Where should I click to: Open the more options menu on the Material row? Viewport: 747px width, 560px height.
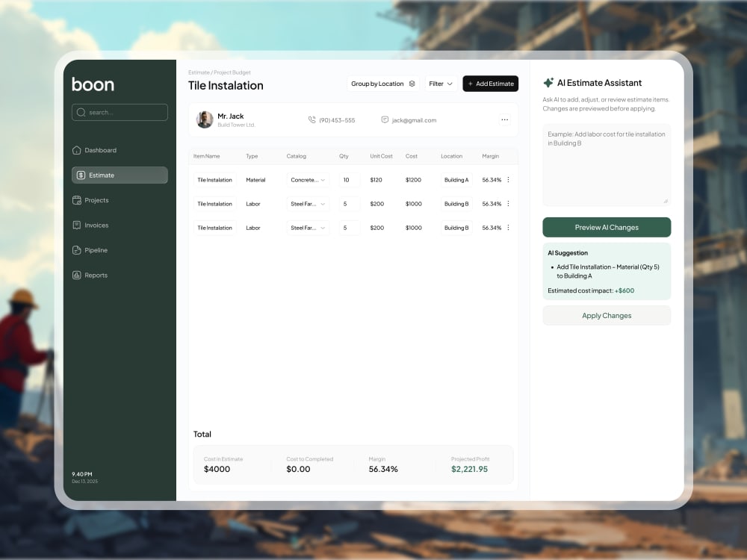508,180
